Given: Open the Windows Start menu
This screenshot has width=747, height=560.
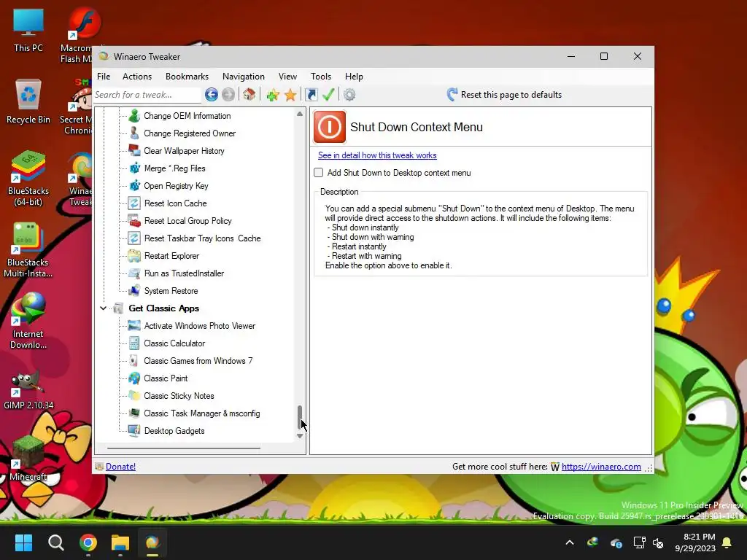Looking at the screenshot, I should coord(23,542).
